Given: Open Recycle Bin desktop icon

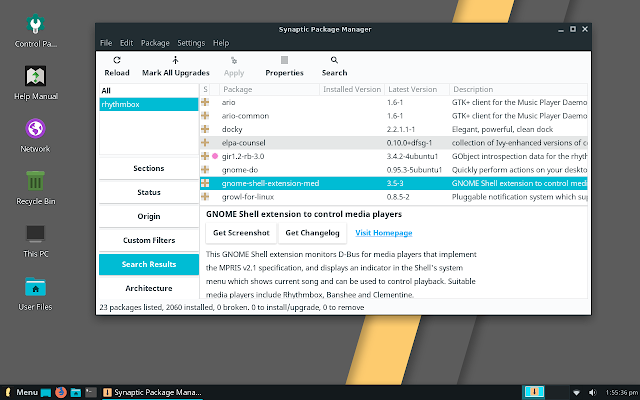Looking at the screenshot, I should pos(36,188).
